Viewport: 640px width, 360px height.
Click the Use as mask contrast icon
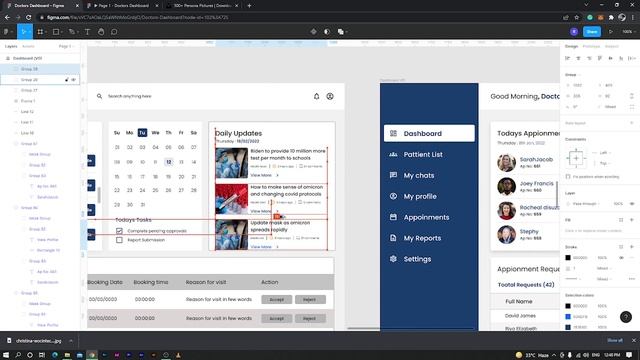(327, 31)
